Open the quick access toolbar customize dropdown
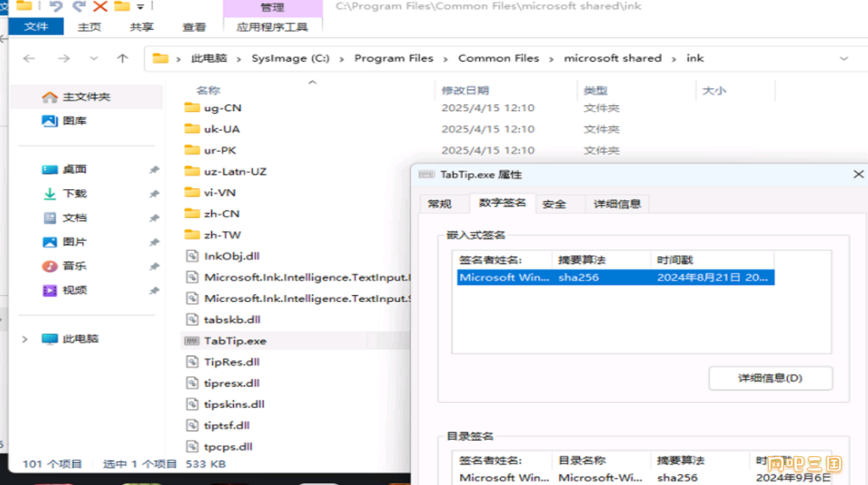The width and height of the screenshot is (868, 485). [140, 7]
